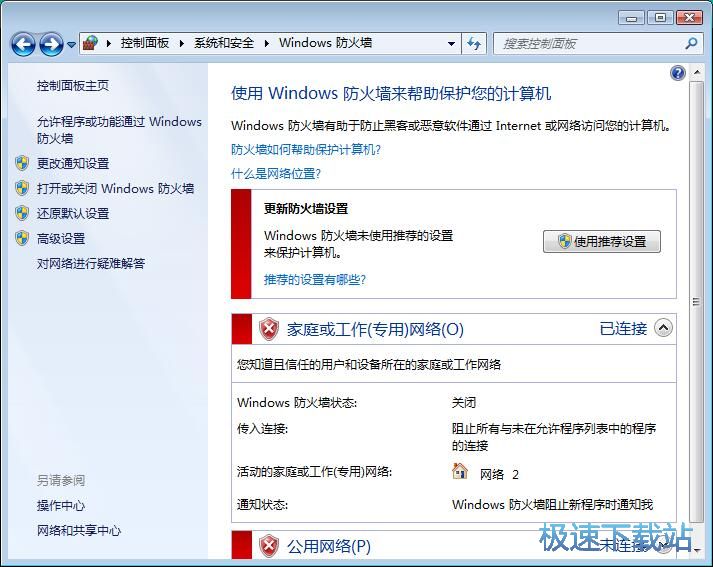
Task: Select Windows 防火墙 breadcrumb in address bar
Action: click(x=326, y=43)
